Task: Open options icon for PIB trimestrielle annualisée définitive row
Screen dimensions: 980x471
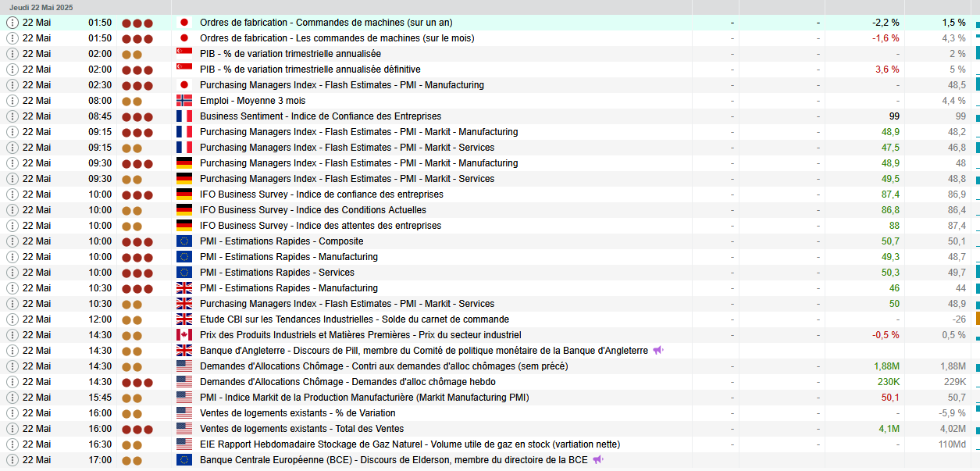Action: pos(12,70)
